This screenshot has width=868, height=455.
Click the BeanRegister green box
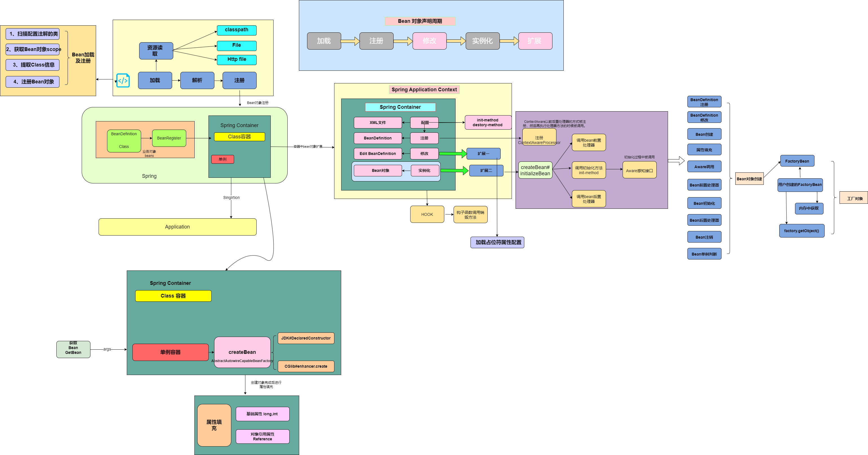(x=169, y=138)
